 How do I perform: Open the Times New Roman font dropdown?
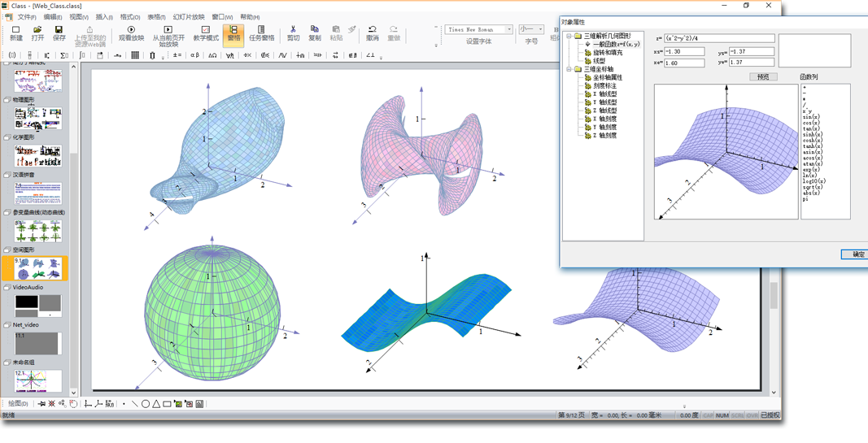(509, 30)
